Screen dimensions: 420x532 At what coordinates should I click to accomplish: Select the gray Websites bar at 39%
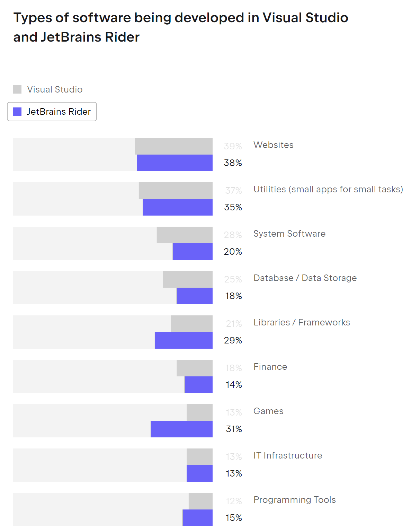pos(173,146)
